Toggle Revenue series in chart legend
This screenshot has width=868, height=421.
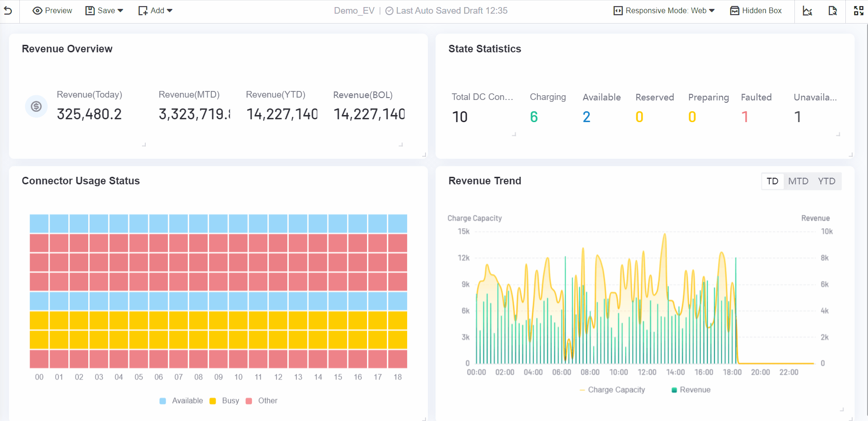coord(691,390)
